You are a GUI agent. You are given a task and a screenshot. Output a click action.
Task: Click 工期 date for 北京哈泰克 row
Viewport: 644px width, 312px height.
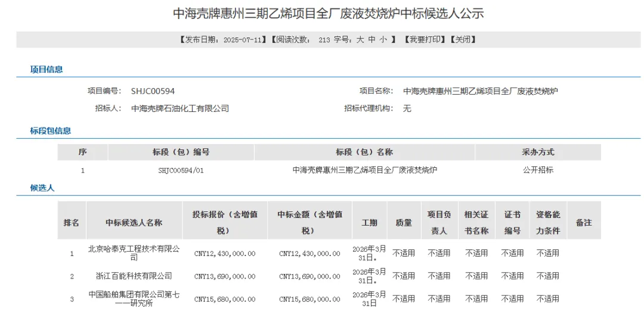[x=369, y=253]
